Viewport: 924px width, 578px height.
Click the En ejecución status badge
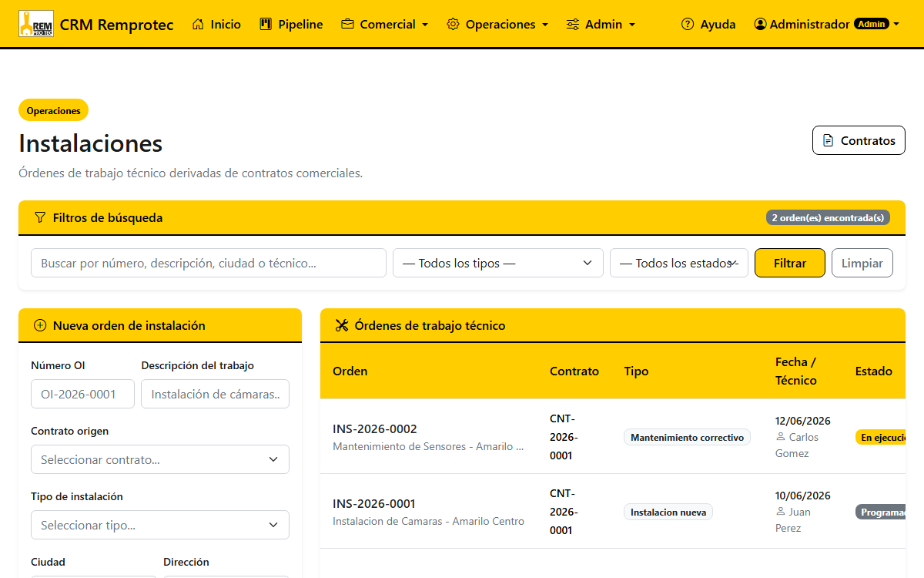point(880,437)
